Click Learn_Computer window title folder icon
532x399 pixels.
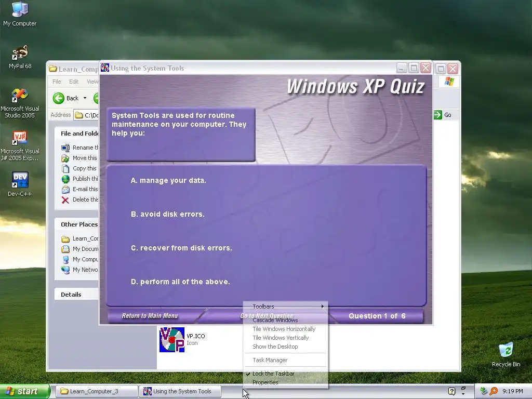[53, 69]
